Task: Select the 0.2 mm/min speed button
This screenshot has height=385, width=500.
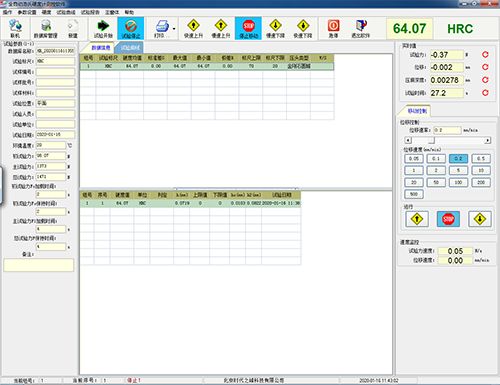Action: 458,158
